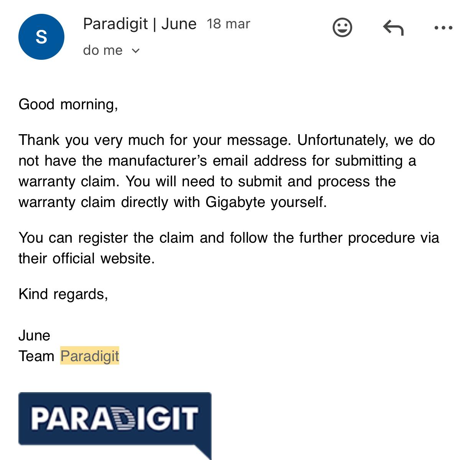476x460 pixels.
Task: Expand recipient details with the chevron
Action: click(x=136, y=51)
